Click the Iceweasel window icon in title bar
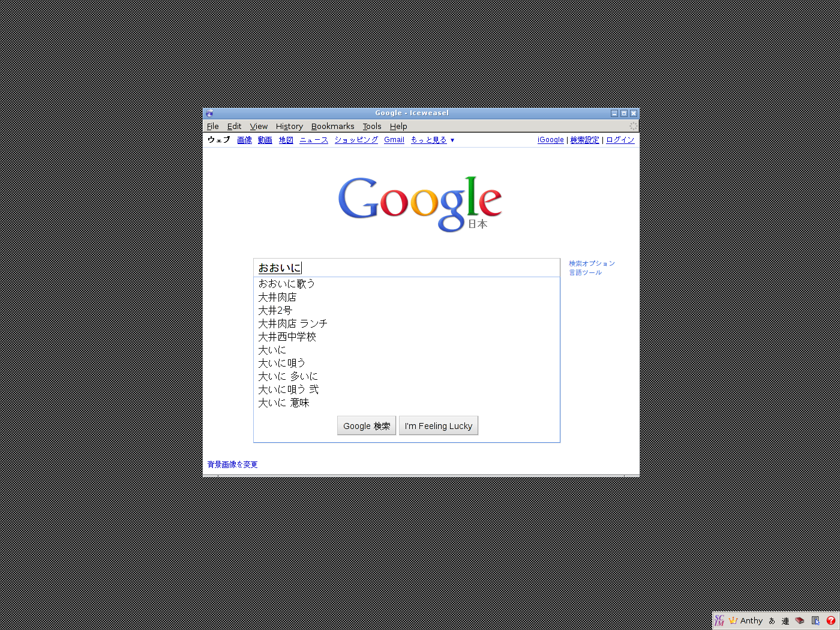Viewport: 840px width, 630px height. pyautogui.click(x=209, y=113)
